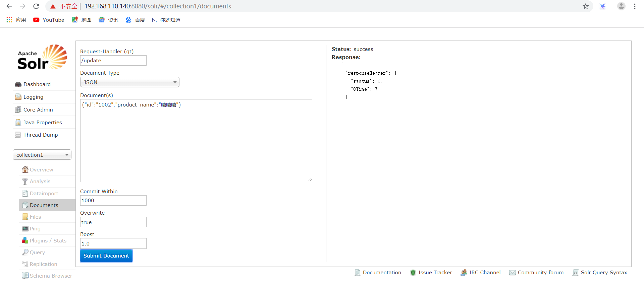Click the blue bird extension icon

[x=603, y=6]
